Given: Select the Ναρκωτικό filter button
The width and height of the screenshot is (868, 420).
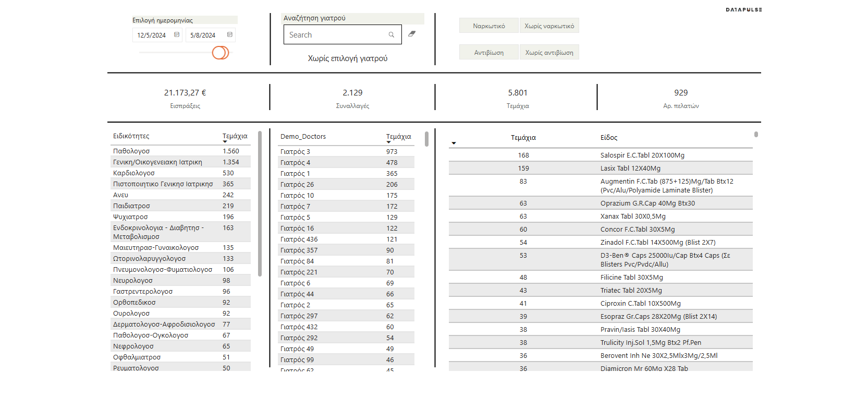Looking at the screenshot, I should click(489, 26).
